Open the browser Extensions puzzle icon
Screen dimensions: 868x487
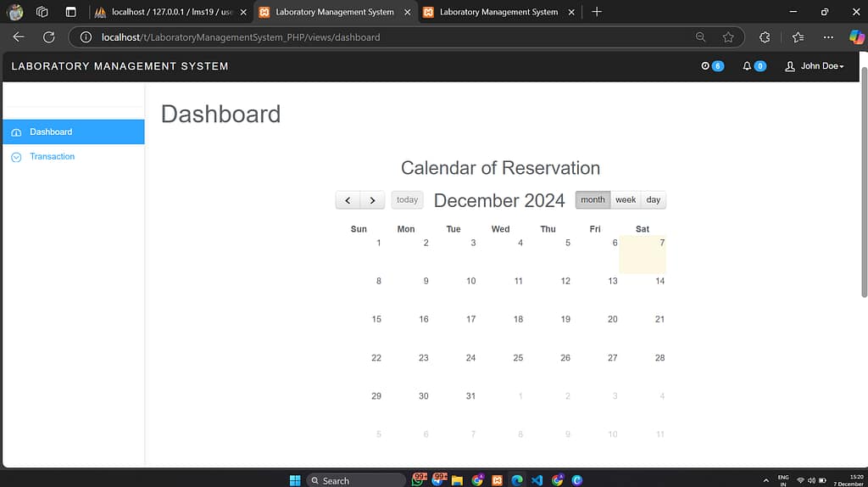click(765, 37)
